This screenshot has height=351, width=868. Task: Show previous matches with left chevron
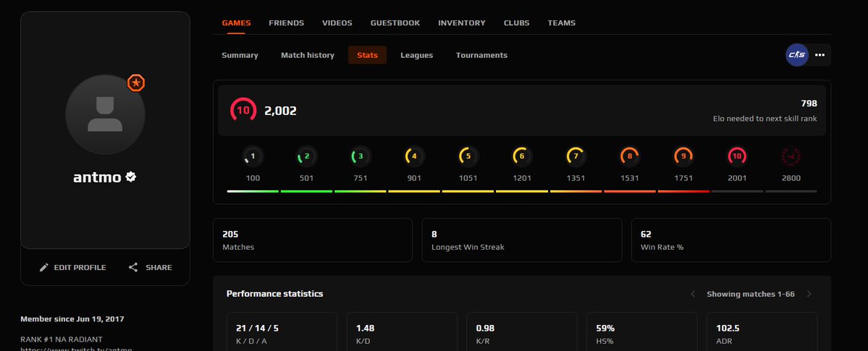(693, 294)
